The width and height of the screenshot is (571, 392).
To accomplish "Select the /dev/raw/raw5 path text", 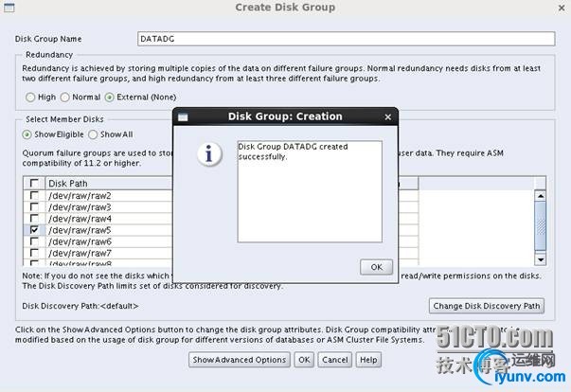I will pos(80,230).
